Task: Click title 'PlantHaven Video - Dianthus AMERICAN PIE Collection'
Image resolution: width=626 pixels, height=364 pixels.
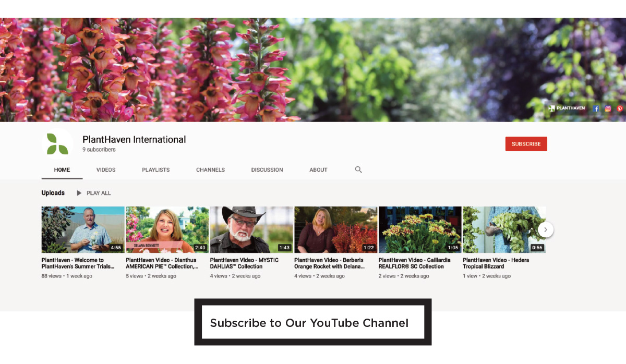Action: 162,263
